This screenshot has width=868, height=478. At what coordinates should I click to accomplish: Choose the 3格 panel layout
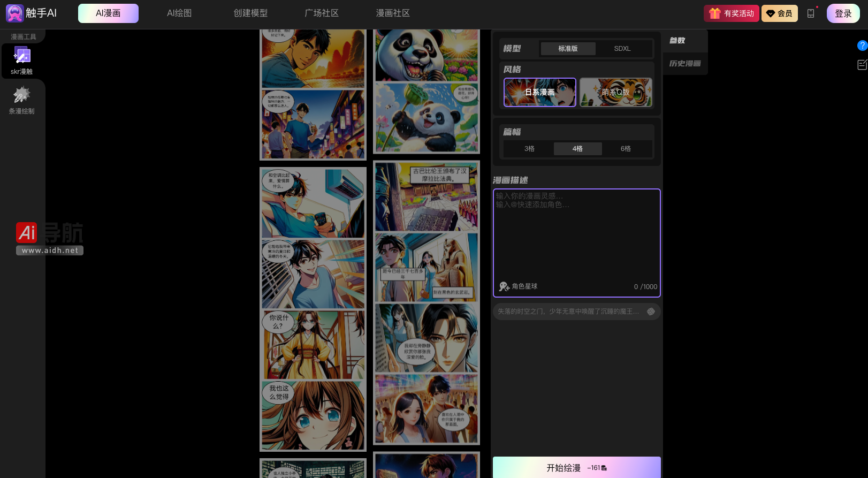529,149
